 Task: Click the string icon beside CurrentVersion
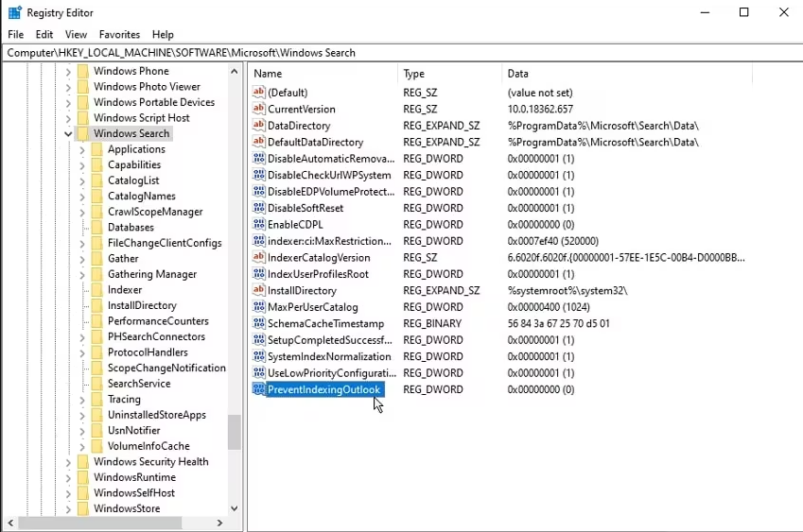click(258, 109)
